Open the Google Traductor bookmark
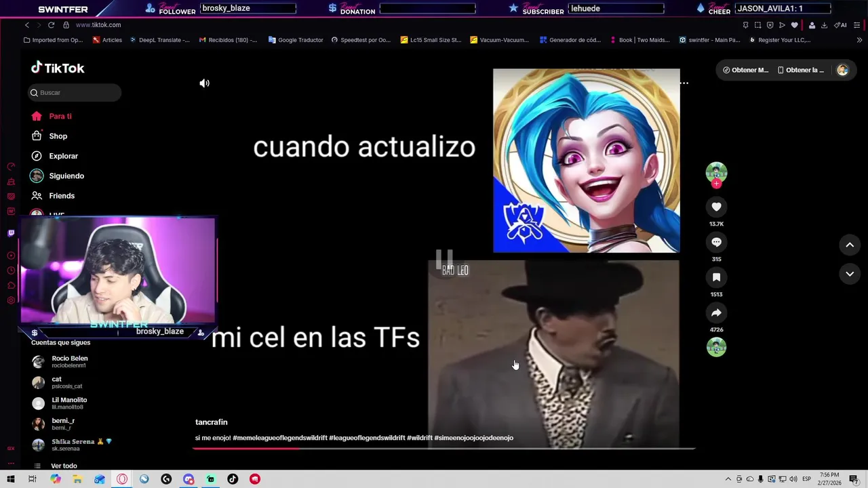 coord(296,40)
